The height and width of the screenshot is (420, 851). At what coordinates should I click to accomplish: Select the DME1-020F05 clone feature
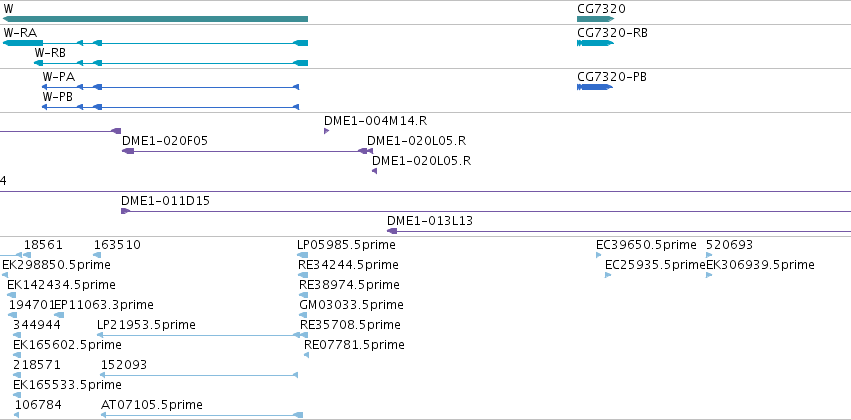247,151
